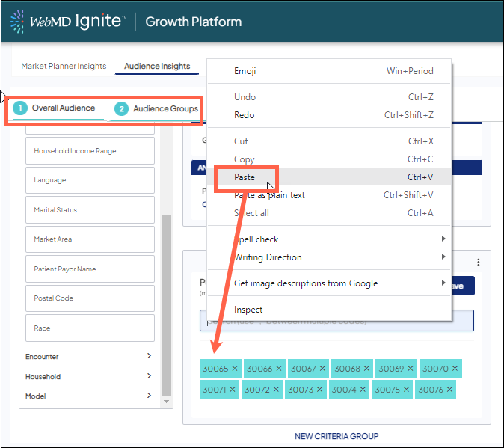The height and width of the screenshot is (448, 504).
Task: Switch to the Market Planner Insights tab
Action: pyautogui.click(x=64, y=67)
